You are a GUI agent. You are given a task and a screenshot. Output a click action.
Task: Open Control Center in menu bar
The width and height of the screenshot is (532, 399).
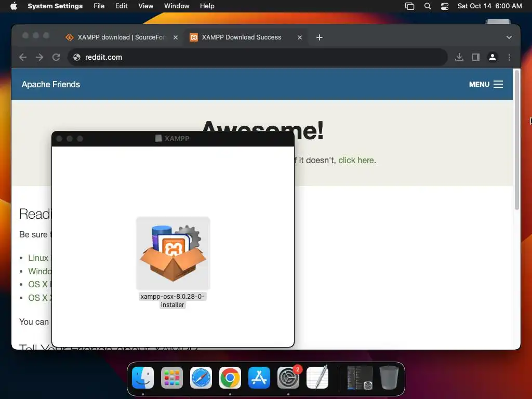445,6
